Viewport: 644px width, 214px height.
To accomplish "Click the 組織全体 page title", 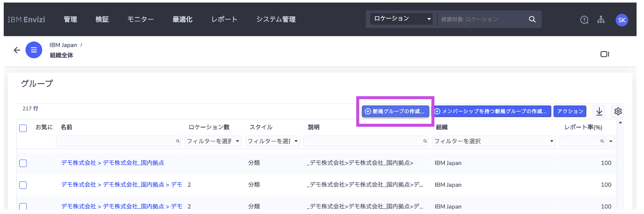I will (61, 55).
